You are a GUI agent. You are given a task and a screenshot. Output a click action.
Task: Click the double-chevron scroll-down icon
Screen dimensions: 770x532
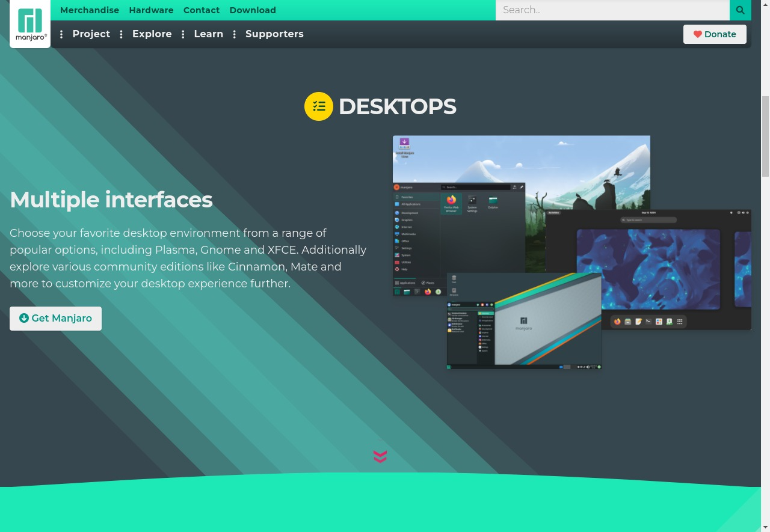point(380,456)
